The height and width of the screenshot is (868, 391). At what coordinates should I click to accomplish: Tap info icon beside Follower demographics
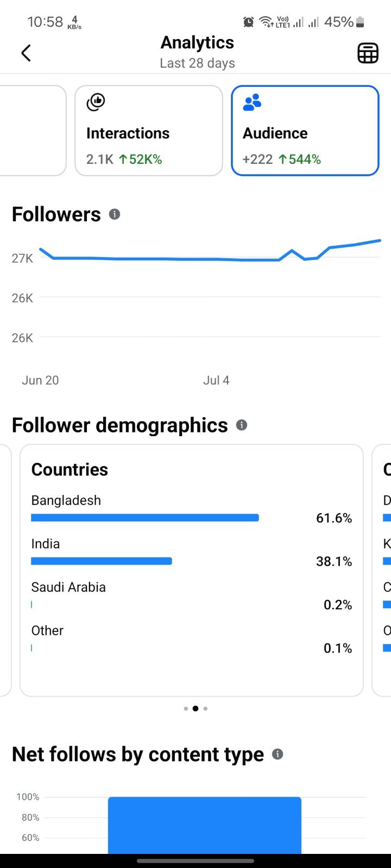point(242,425)
